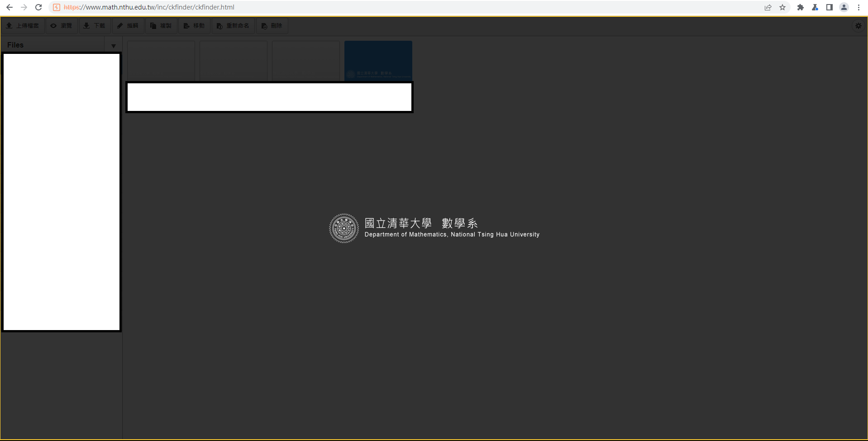Select the second file thumbnail
This screenshot has width=868, height=441.
[234, 61]
